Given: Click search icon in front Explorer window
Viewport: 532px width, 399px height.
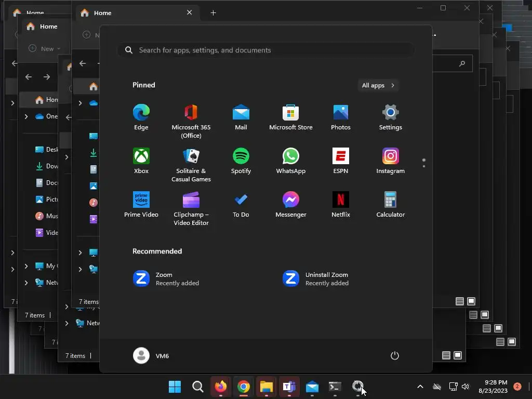Looking at the screenshot, I should (x=462, y=63).
